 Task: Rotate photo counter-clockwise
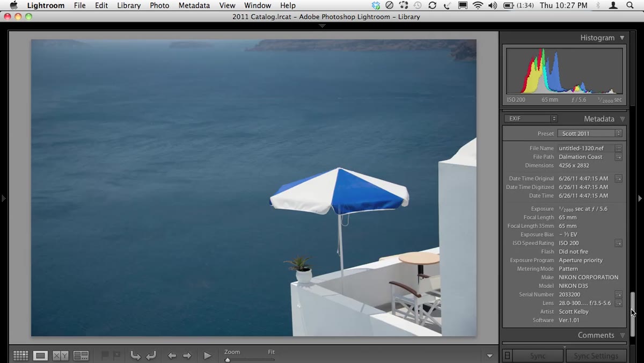tap(135, 355)
